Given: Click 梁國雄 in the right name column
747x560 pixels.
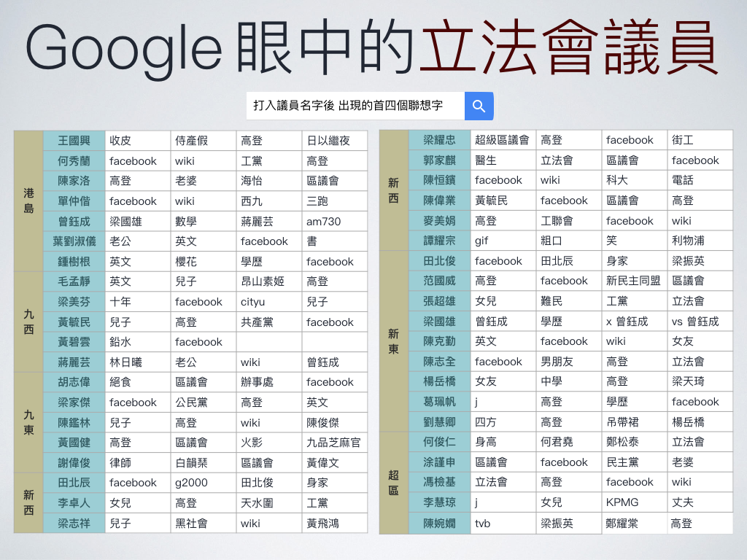Looking at the screenshot, I should (x=439, y=322).
